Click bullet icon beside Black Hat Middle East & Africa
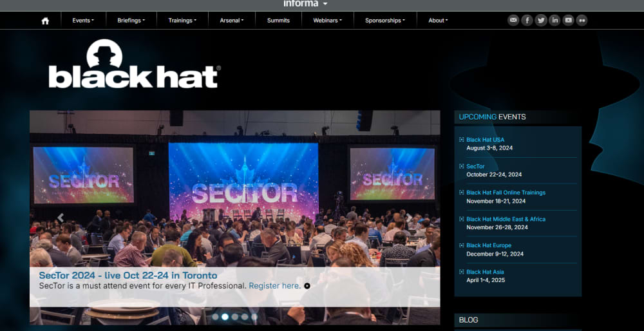 (462, 220)
